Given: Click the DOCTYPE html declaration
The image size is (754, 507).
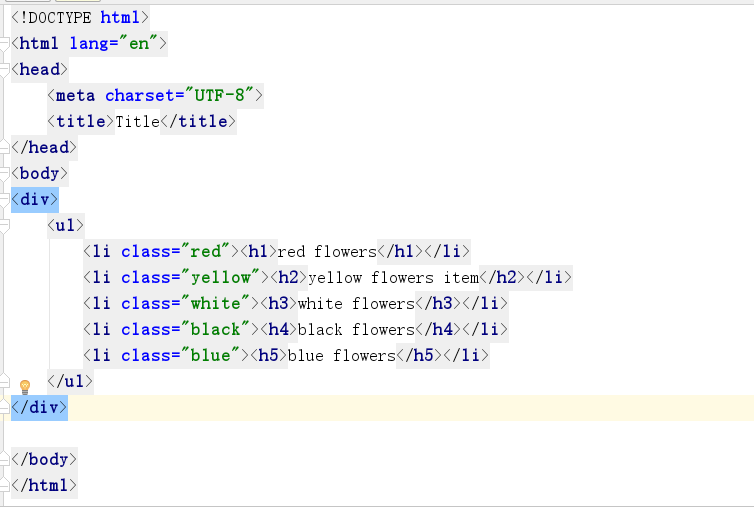Looking at the screenshot, I should pyautogui.click(x=80, y=18).
